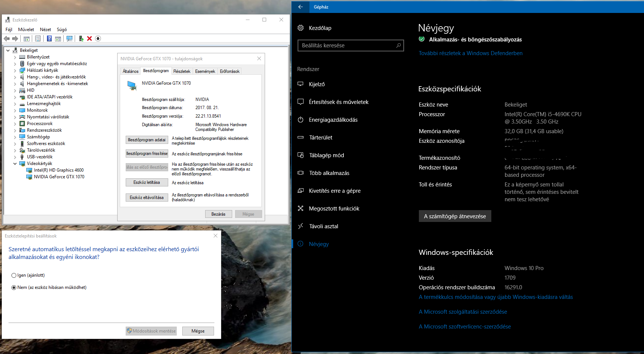The height and width of the screenshot is (354, 644).
Task: Click A számítógép átnevezése button
Action: pos(455,216)
